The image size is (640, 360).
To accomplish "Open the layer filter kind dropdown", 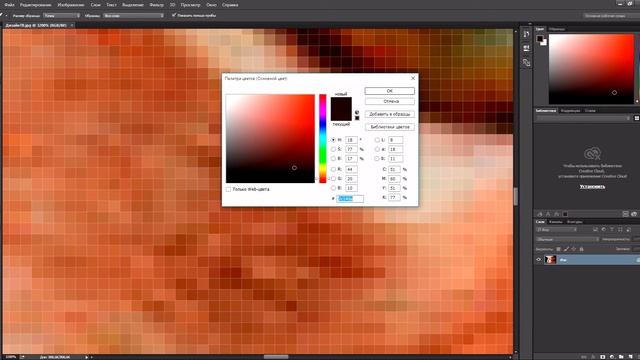I will pos(556,230).
